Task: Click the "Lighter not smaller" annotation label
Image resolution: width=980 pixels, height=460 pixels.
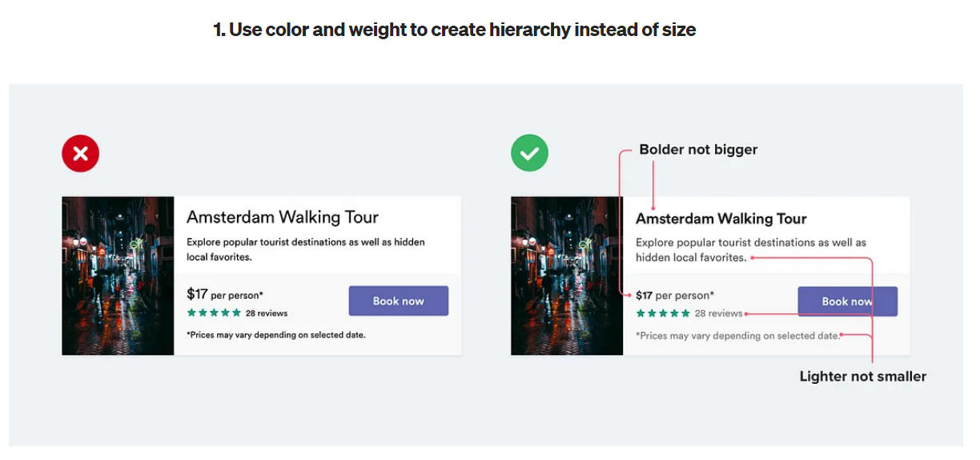Action: [862, 377]
